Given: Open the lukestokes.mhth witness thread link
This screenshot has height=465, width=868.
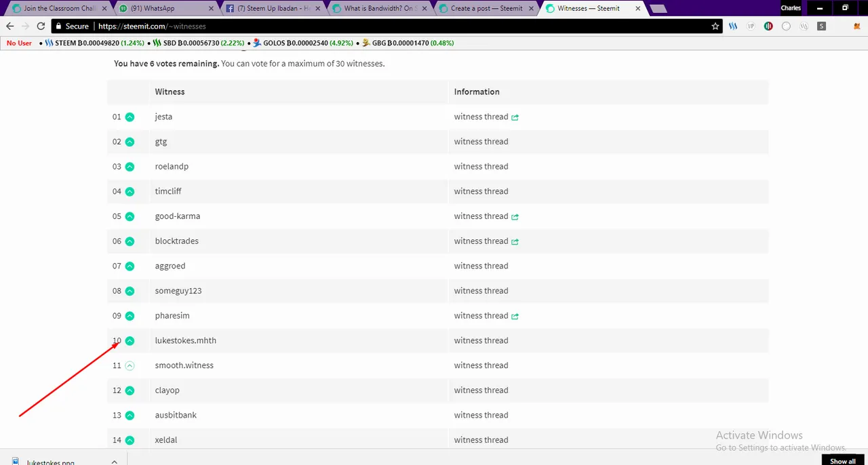Looking at the screenshot, I should click(x=481, y=340).
